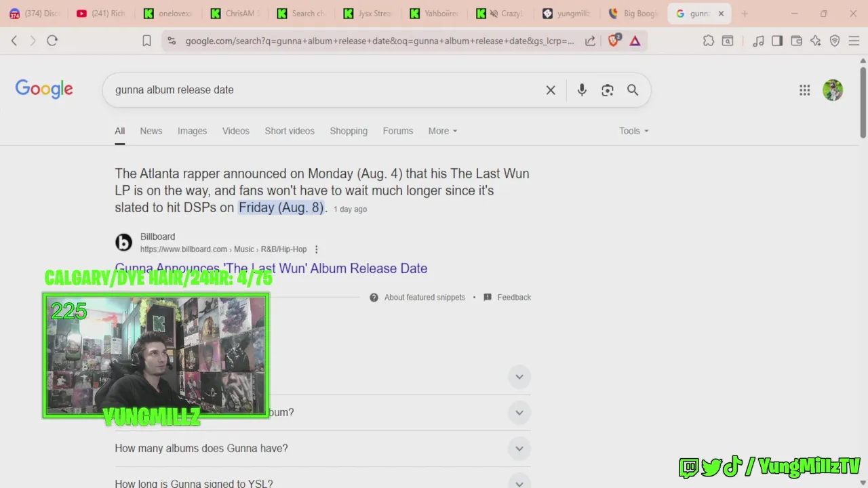The height and width of the screenshot is (488, 868).
Task: Switch to the News search tab
Action: (x=151, y=131)
